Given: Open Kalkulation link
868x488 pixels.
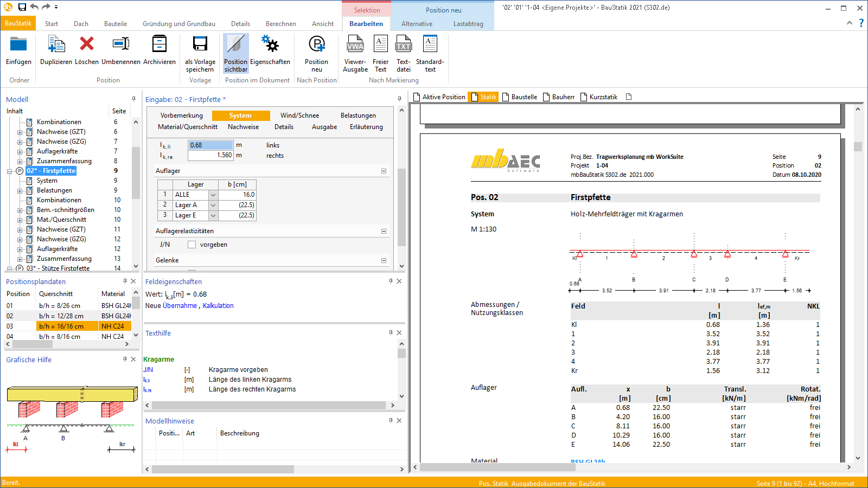Looking at the screenshot, I should click(218, 306).
